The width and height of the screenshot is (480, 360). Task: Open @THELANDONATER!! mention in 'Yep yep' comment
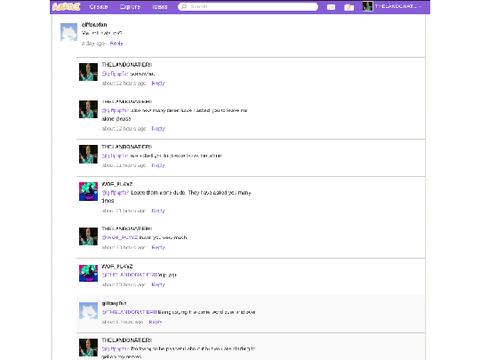[129, 275]
